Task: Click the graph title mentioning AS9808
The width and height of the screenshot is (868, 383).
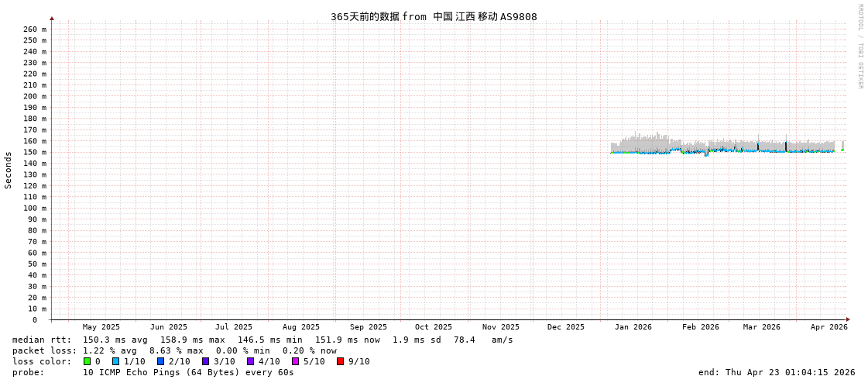Action: pyautogui.click(x=434, y=17)
